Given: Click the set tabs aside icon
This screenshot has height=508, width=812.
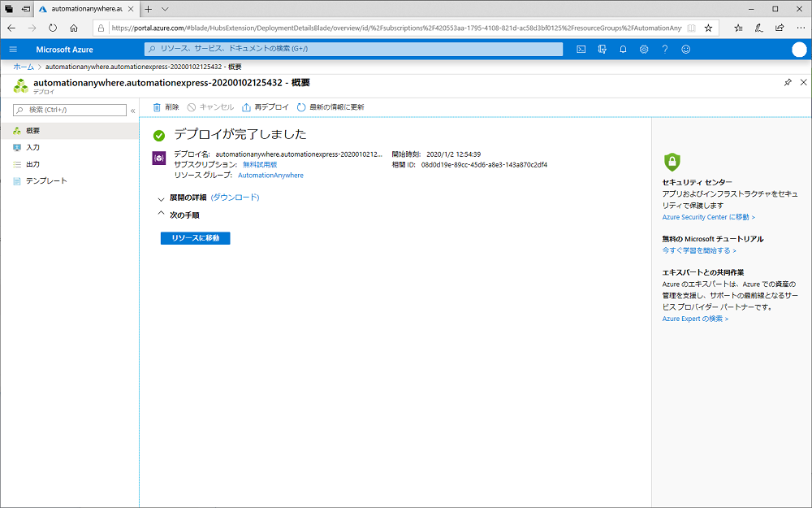Looking at the screenshot, I should (26, 9).
